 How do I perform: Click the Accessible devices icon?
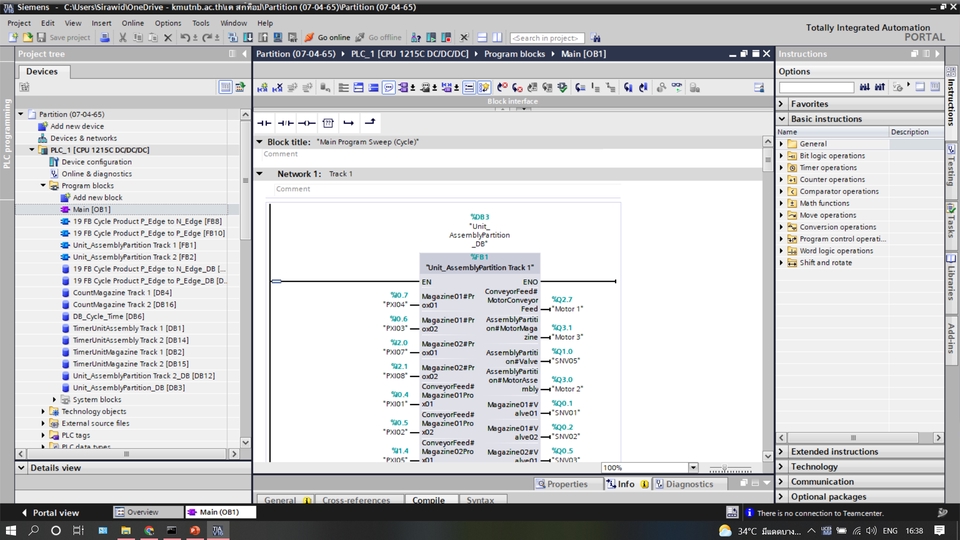416,37
